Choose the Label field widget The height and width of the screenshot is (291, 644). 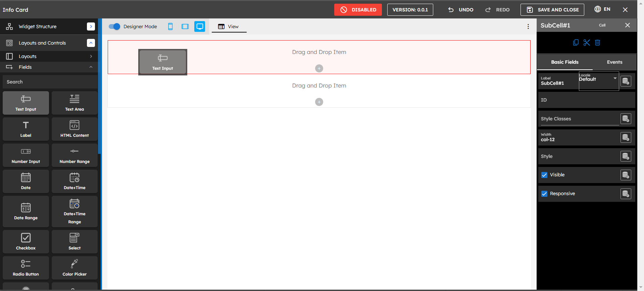coord(26,129)
